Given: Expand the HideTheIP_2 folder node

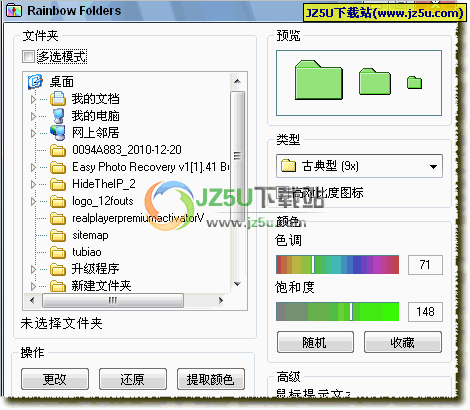Looking at the screenshot, I should tap(33, 184).
